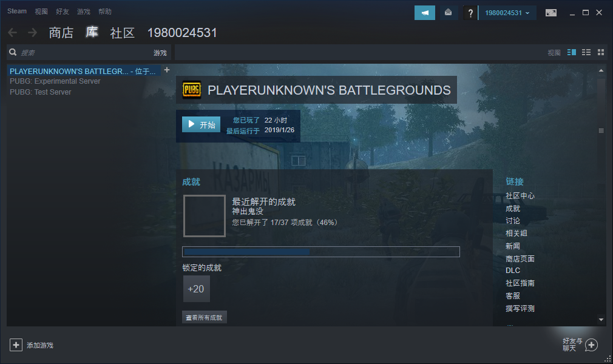
Task: Click 添加游戏 label
Action: [40, 345]
